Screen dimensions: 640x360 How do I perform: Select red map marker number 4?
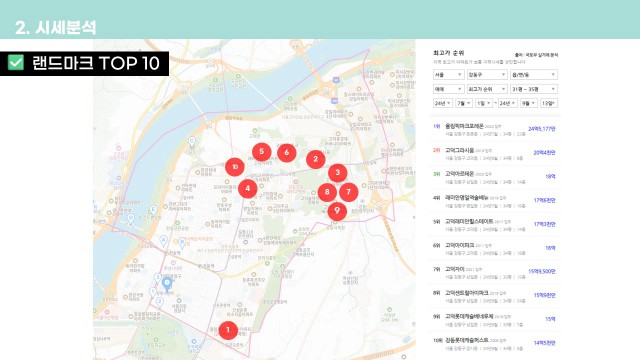[247, 189]
